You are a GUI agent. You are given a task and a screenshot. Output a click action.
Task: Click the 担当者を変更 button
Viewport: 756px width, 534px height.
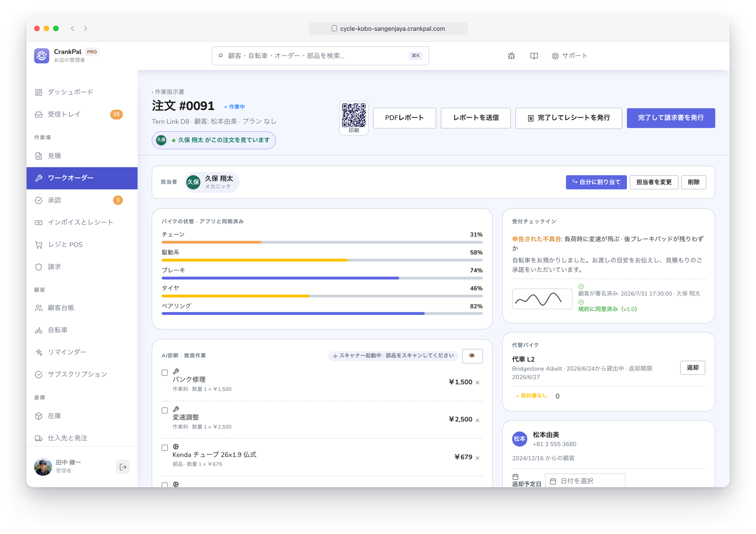click(654, 182)
